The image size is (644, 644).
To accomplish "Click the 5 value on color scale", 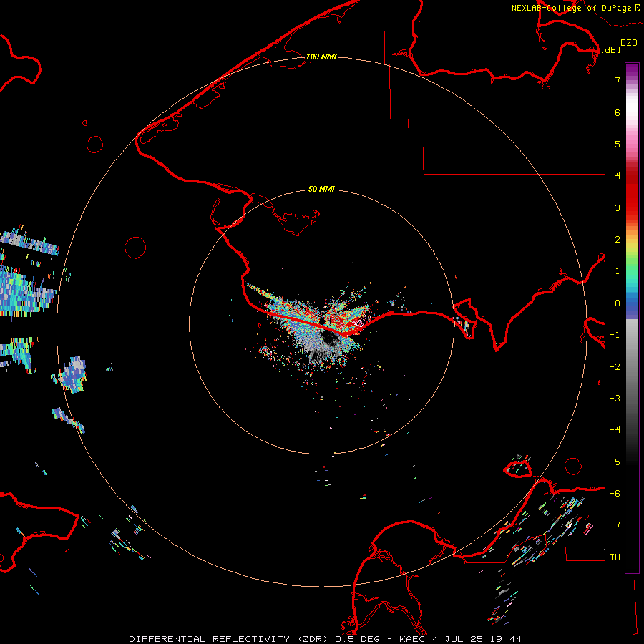I will (x=618, y=144).
